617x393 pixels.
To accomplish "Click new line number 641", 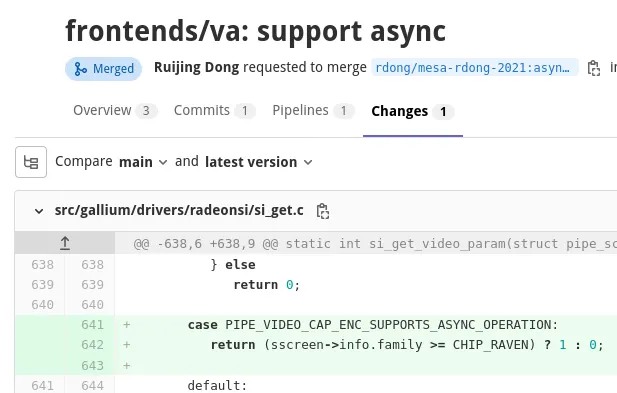I will 92,325.
